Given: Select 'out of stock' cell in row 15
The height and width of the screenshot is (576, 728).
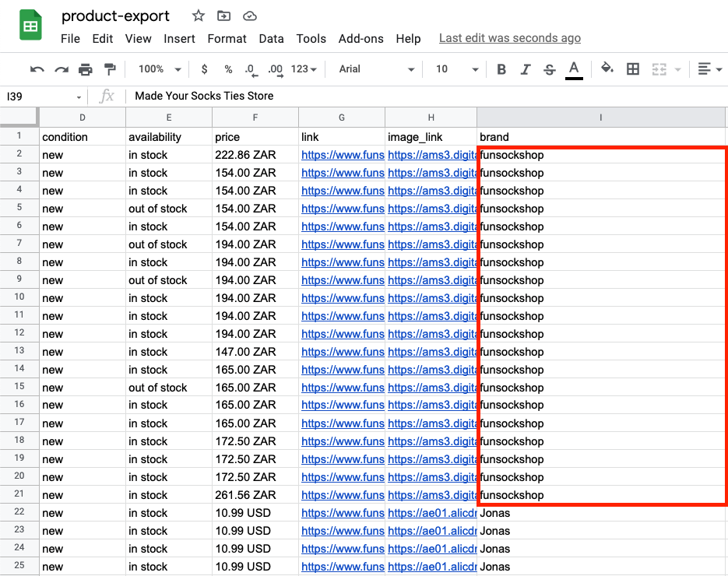Looking at the screenshot, I should click(169, 388).
